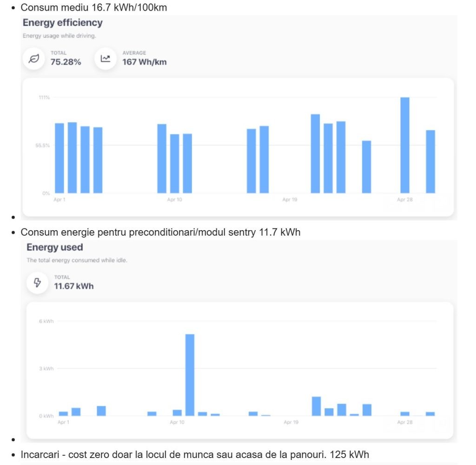Click the trend chart icon beside Average
This screenshot has width=476, height=465.
click(x=106, y=59)
